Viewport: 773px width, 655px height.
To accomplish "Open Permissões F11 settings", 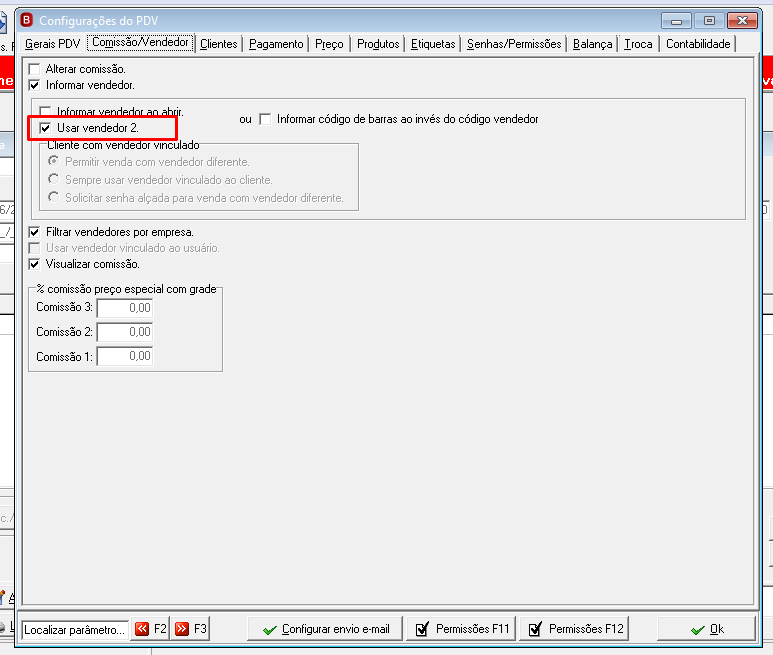I will [x=461, y=629].
